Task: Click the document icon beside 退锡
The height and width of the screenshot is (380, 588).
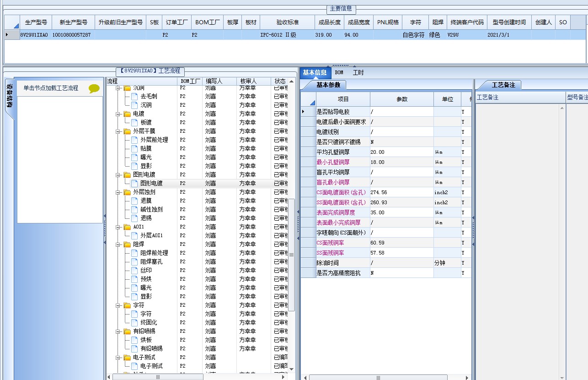Action: (x=134, y=218)
